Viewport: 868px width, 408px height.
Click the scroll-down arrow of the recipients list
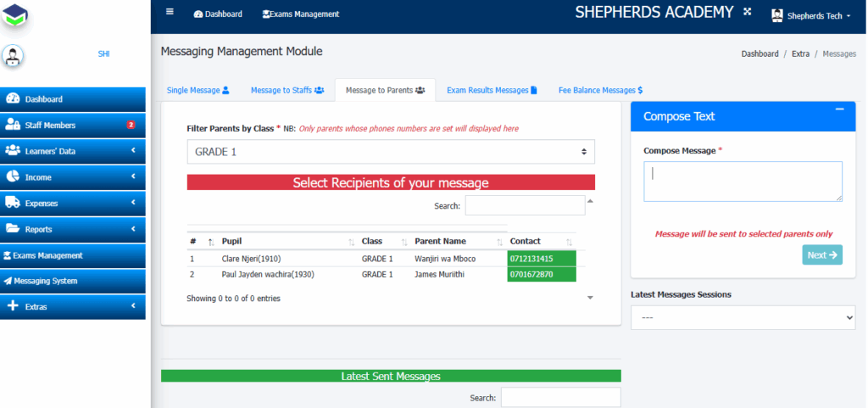click(590, 298)
